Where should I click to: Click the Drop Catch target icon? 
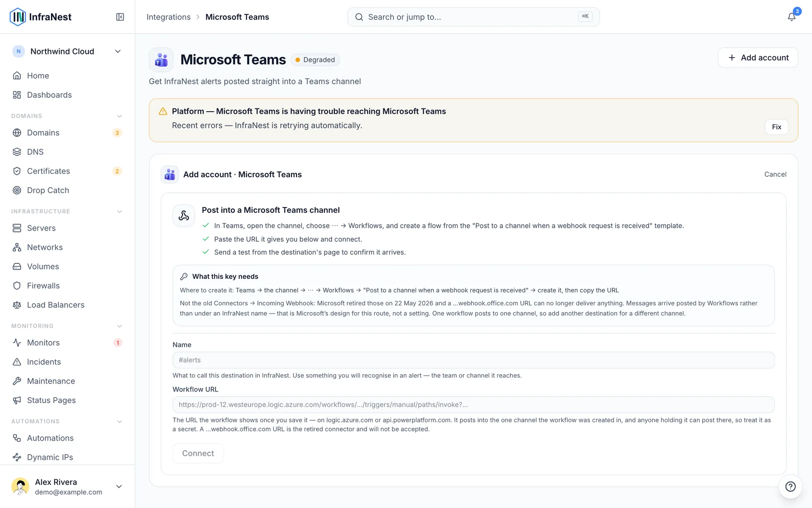point(17,190)
